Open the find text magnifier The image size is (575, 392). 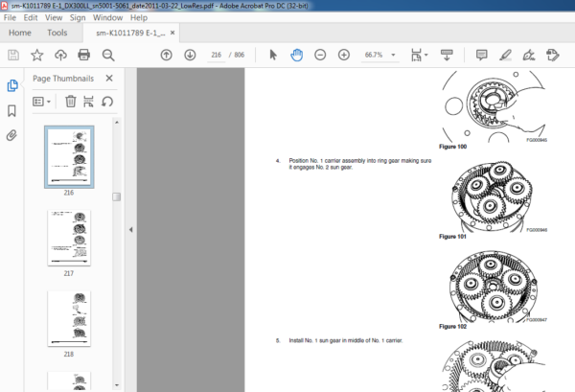coord(108,55)
